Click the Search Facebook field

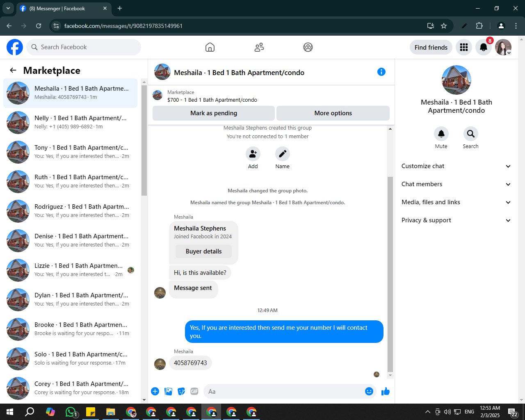[84, 47]
